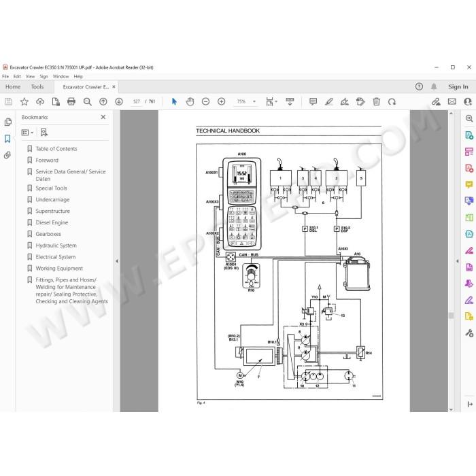
Task: Open the Help menu
Action: click(78, 76)
